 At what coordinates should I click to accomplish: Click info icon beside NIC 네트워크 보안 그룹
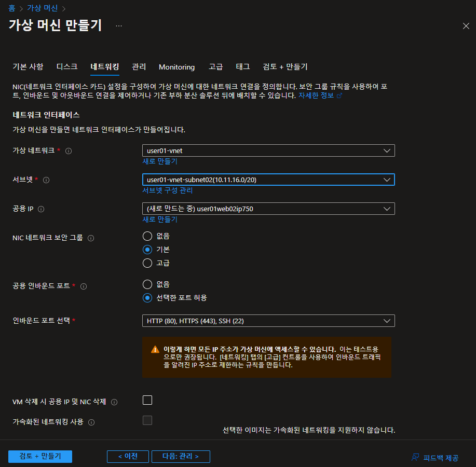pyautogui.click(x=91, y=238)
